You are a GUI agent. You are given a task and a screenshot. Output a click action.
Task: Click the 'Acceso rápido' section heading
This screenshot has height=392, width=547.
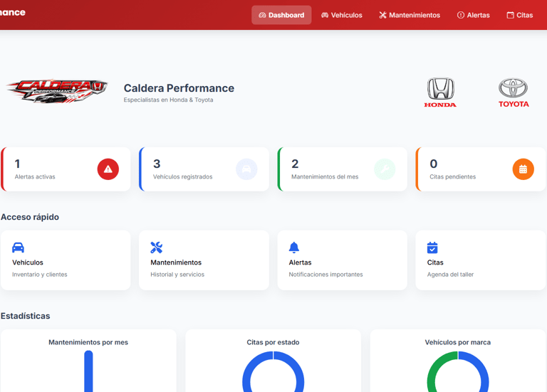[30, 217]
